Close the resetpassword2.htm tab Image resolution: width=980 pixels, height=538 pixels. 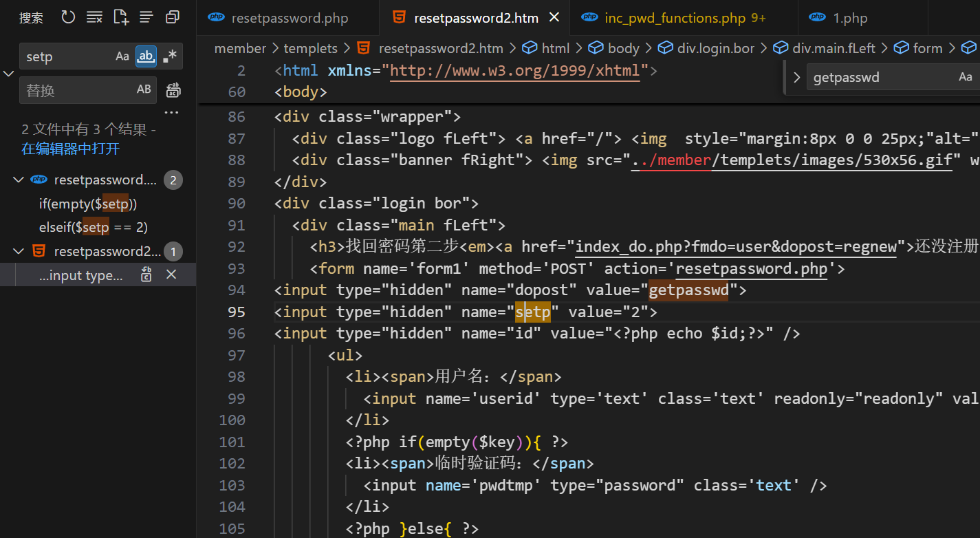click(555, 17)
